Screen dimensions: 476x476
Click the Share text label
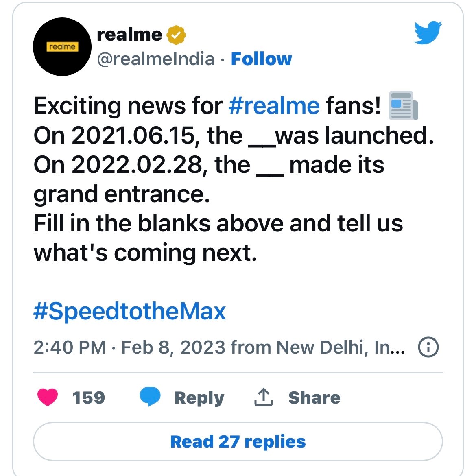[x=314, y=397]
